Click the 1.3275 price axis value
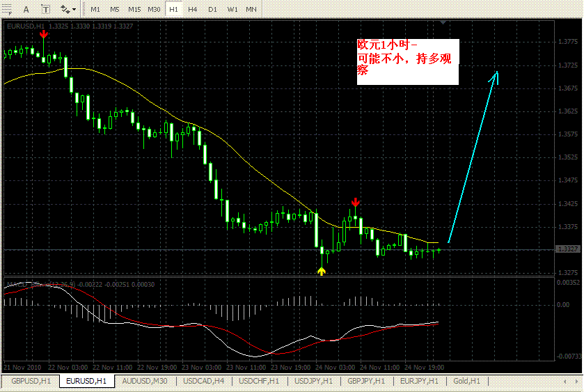584x392 pixels. pos(568,273)
